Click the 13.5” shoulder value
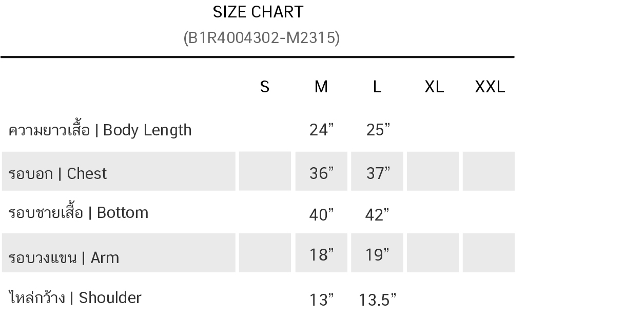Screen dimensions: 644x319 [x=377, y=300]
